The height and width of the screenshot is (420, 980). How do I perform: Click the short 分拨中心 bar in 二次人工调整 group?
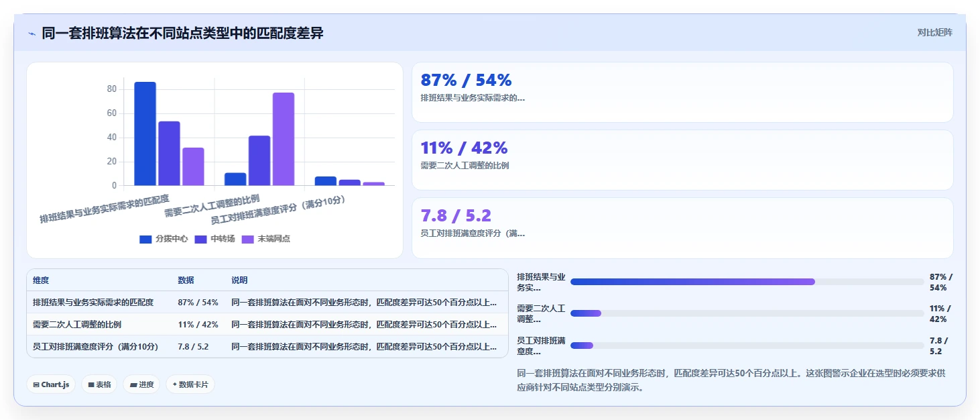pyautogui.click(x=235, y=179)
